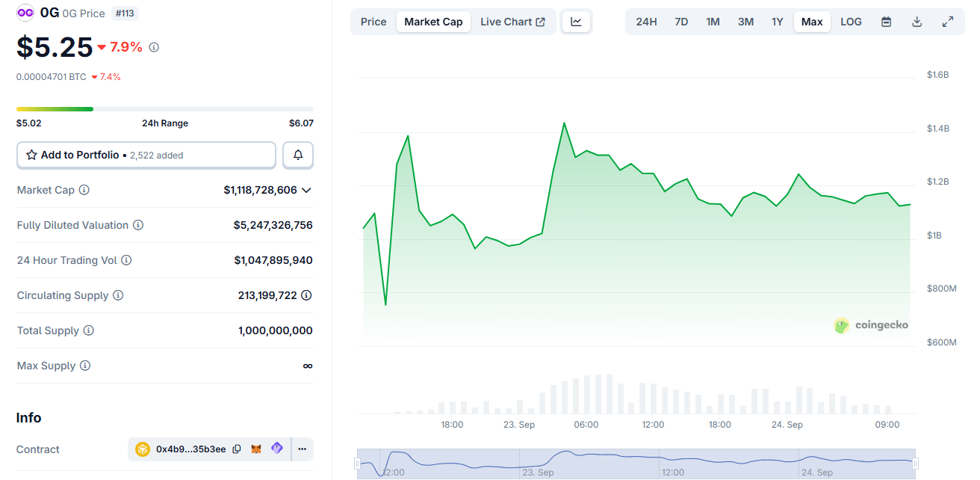980x480 pixels.
Task: Click Add to Portfolio button
Action: (146, 155)
